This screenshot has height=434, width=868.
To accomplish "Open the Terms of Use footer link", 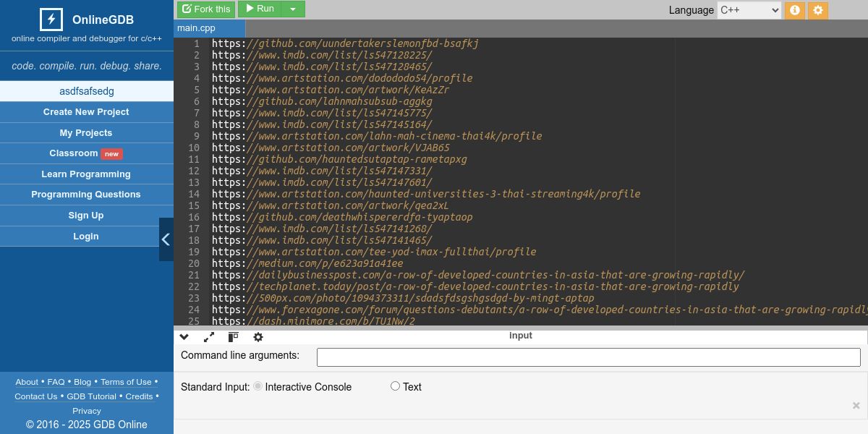I will (x=126, y=382).
